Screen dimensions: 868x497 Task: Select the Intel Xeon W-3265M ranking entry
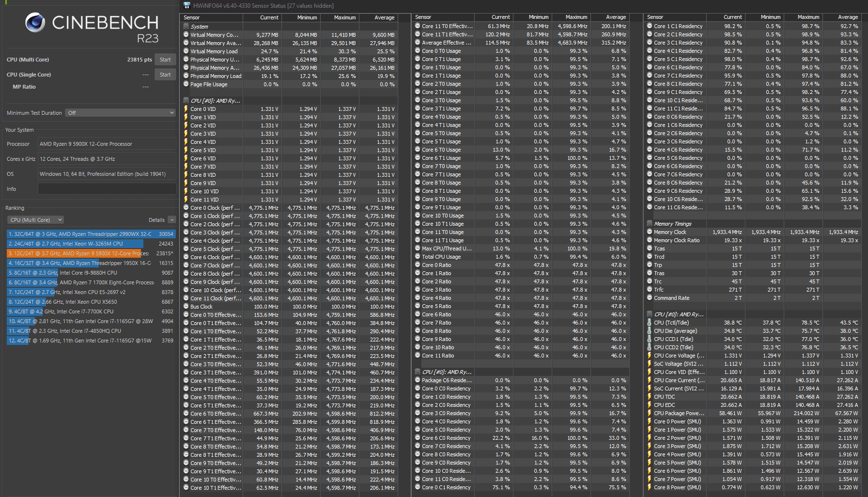[x=91, y=244]
